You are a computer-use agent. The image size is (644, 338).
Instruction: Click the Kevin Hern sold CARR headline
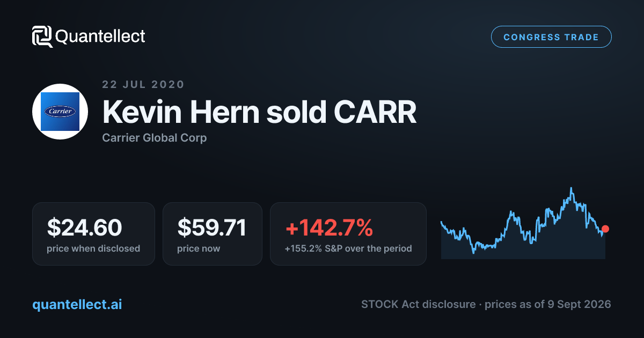pyautogui.click(x=259, y=112)
